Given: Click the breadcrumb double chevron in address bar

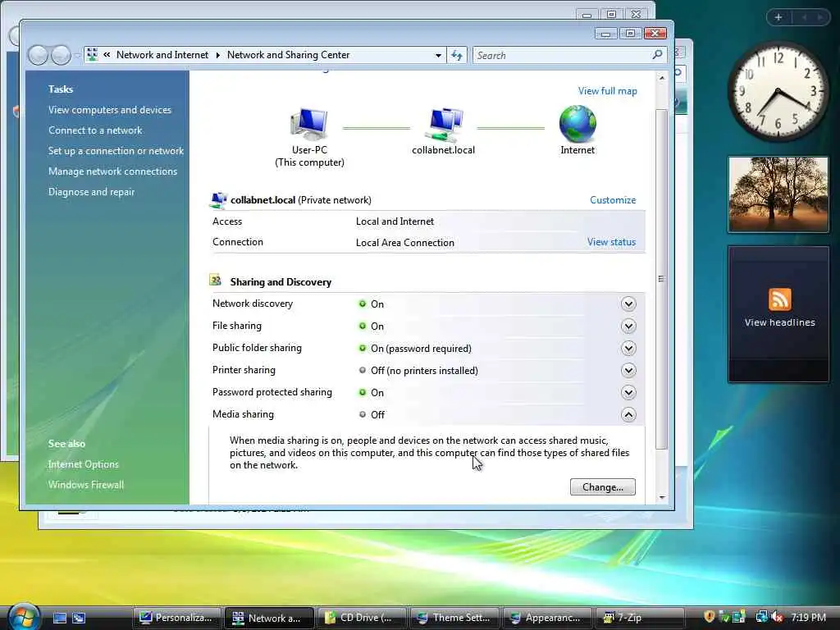Looking at the screenshot, I should (x=107, y=55).
